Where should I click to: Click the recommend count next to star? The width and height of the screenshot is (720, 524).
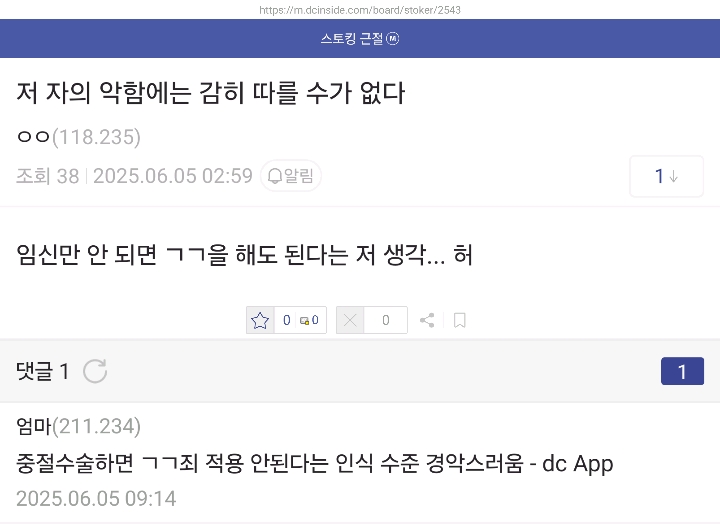pyautogui.click(x=287, y=320)
